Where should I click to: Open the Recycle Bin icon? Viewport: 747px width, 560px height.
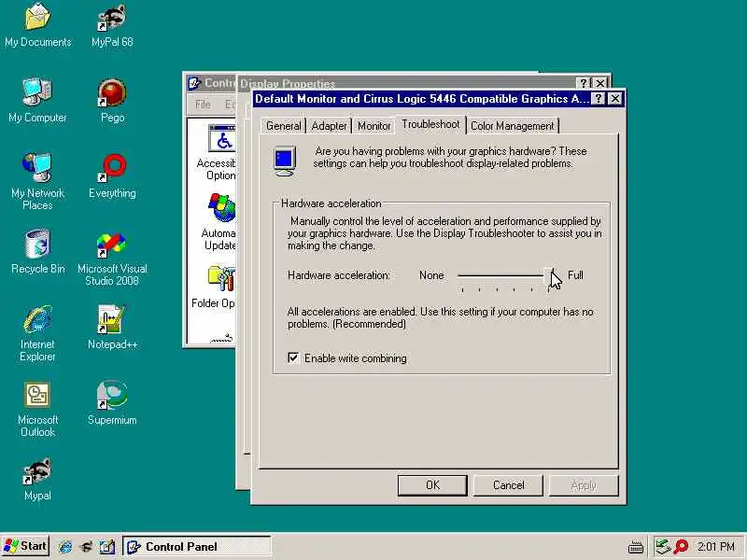pyautogui.click(x=37, y=251)
